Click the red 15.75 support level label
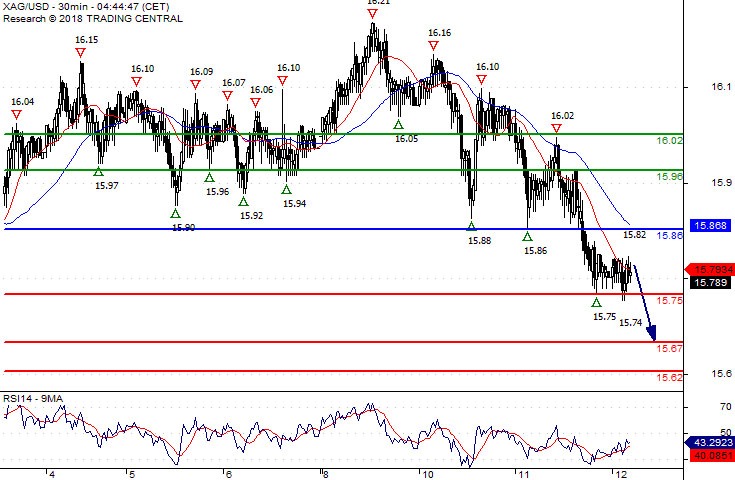The width and height of the screenshot is (735, 480). [669, 300]
